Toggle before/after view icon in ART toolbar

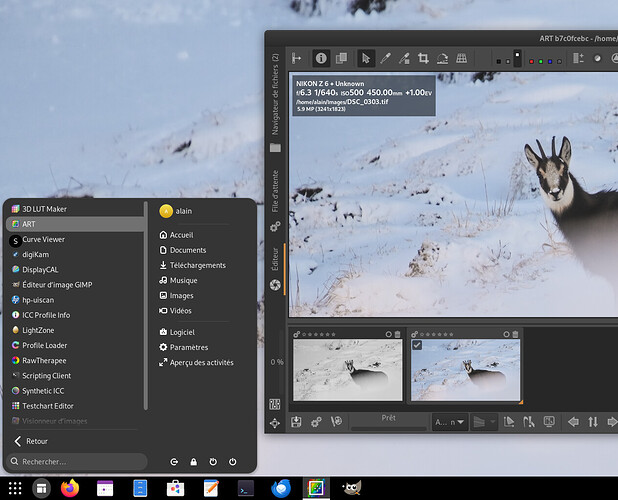[x=341, y=59]
